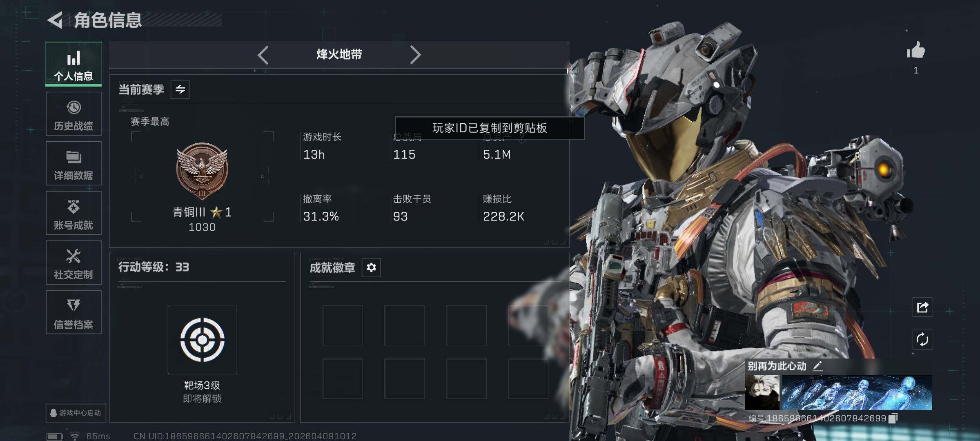Open the 历史战绩 tab
The height and width of the screenshot is (441, 980).
click(73, 114)
